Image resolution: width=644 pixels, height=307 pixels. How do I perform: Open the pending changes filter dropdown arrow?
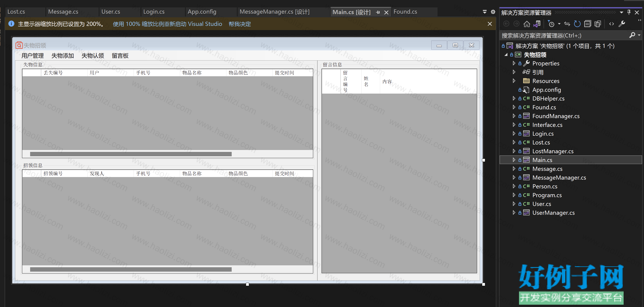click(559, 24)
